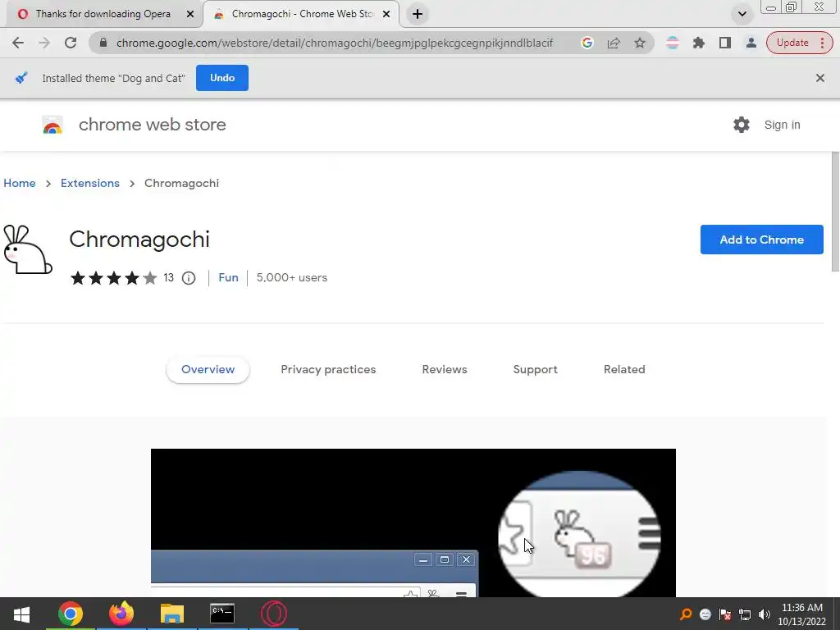Share this page icon in address bar

pos(614,43)
